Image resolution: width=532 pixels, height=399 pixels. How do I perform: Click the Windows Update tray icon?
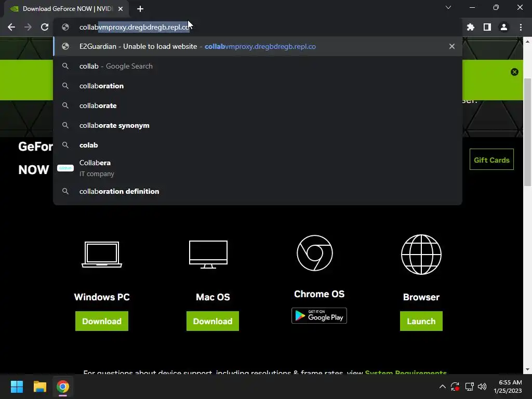(455, 387)
